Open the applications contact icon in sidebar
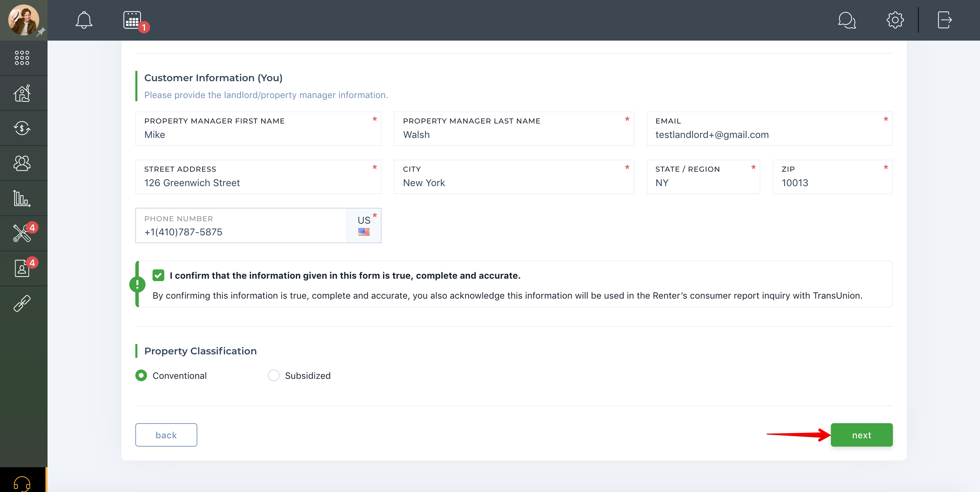Screen dimensions: 980x492 pyautogui.click(x=22, y=268)
